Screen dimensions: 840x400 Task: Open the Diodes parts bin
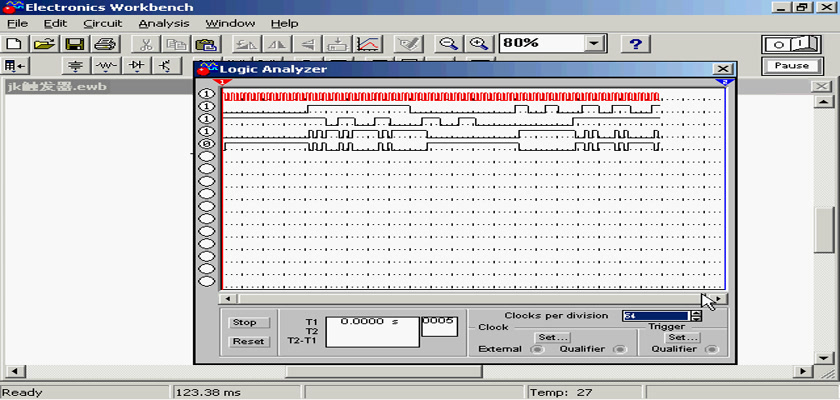point(137,66)
